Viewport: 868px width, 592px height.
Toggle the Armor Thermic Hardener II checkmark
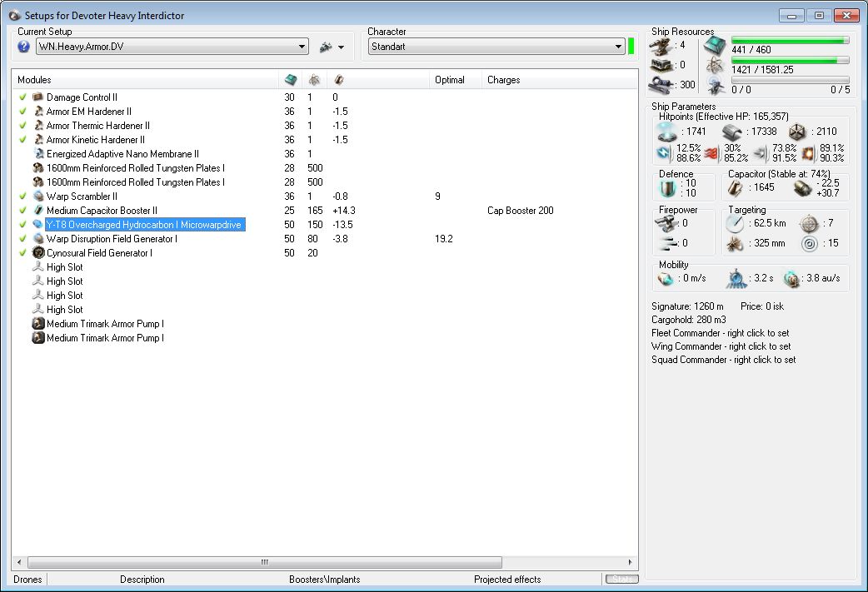pyautogui.click(x=22, y=126)
